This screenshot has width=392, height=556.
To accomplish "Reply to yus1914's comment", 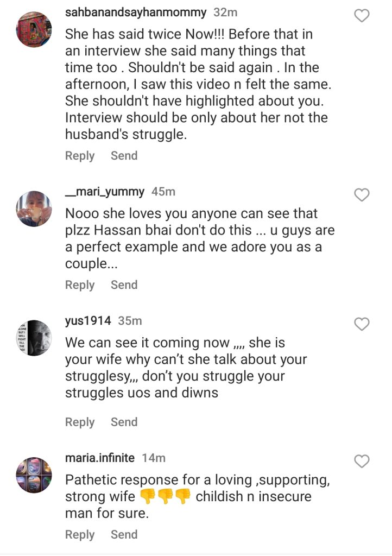I will 80,422.
